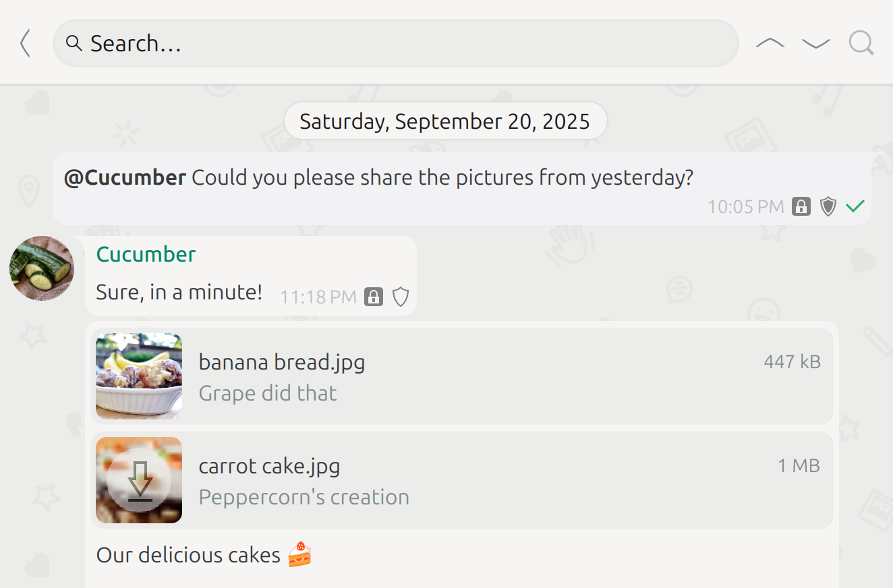This screenshot has height=588, width=893.
Task: Open Cucumber's avatar picture
Action: pyautogui.click(x=42, y=268)
